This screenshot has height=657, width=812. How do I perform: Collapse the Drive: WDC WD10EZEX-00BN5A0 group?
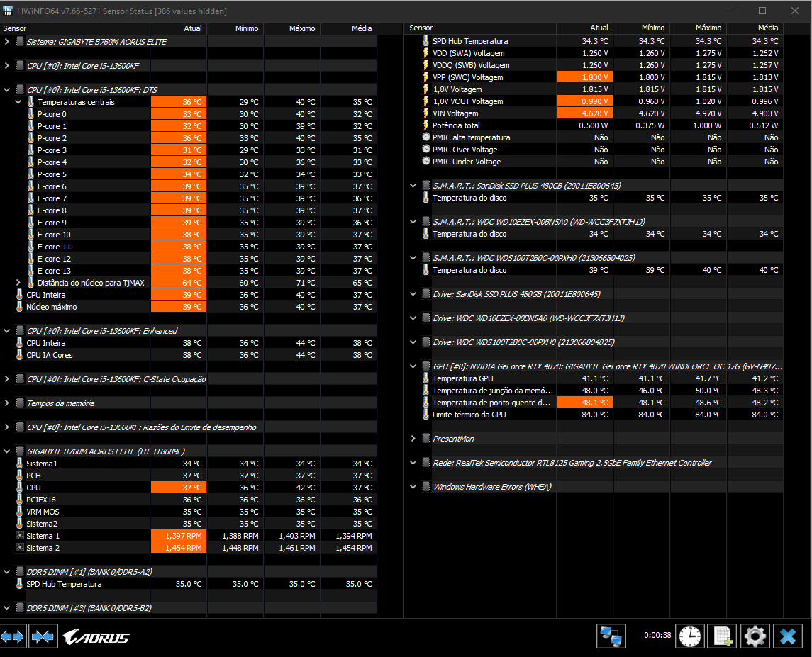tap(413, 318)
